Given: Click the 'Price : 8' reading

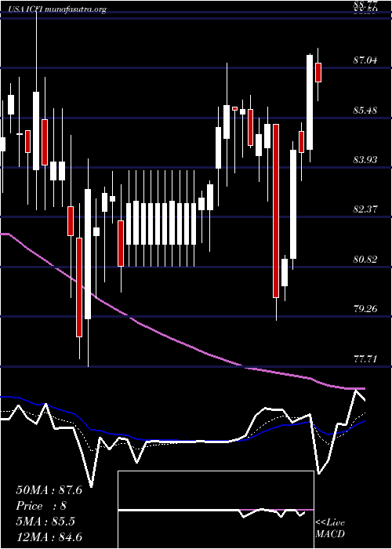Looking at the screenshot, I should [x=41, y=506].
